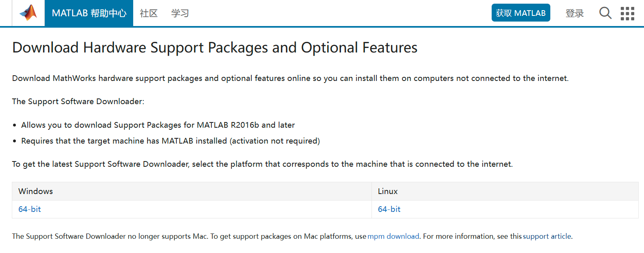Image resolution: width=644 pixels, height=253 pixels.
Task: Open the apps grid menu icon
Action: pos(627,13)
